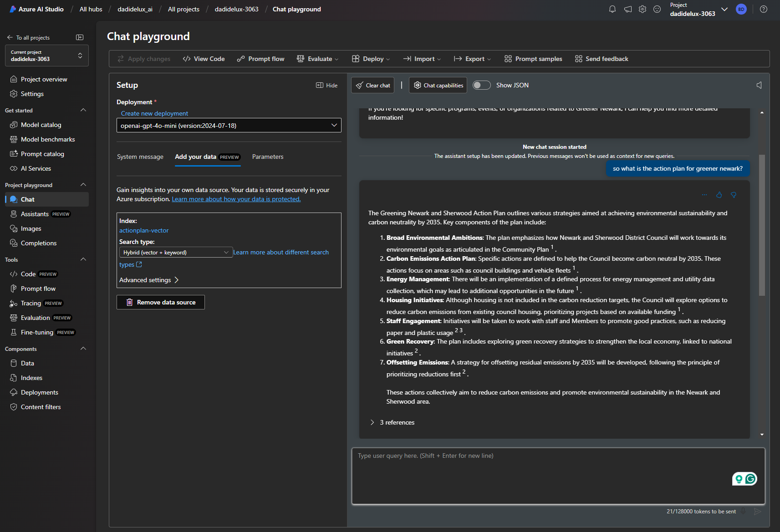Open the Deployment model dropdown
The width and height of the screenshot is (780, 532).
pos(229,126)
